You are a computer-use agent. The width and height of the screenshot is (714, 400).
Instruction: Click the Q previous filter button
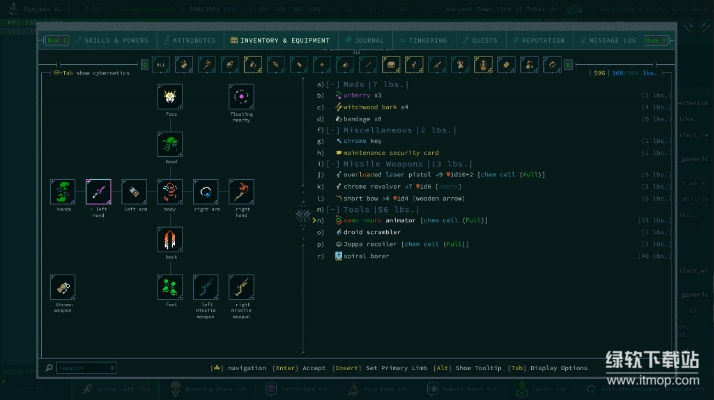click(x=145, y=65)
